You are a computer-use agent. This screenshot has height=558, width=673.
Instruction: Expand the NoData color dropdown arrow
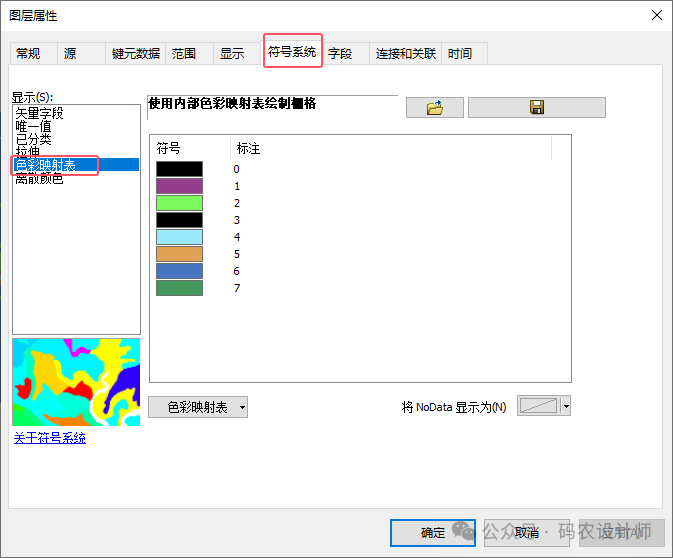pyautogui.click(x=566, y=407)
